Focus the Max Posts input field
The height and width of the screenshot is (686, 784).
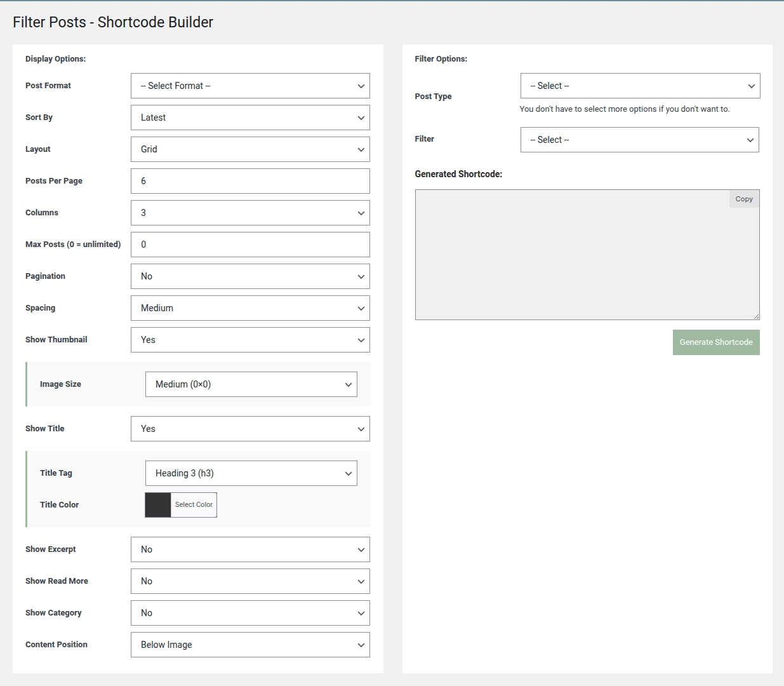pos(250,245)
